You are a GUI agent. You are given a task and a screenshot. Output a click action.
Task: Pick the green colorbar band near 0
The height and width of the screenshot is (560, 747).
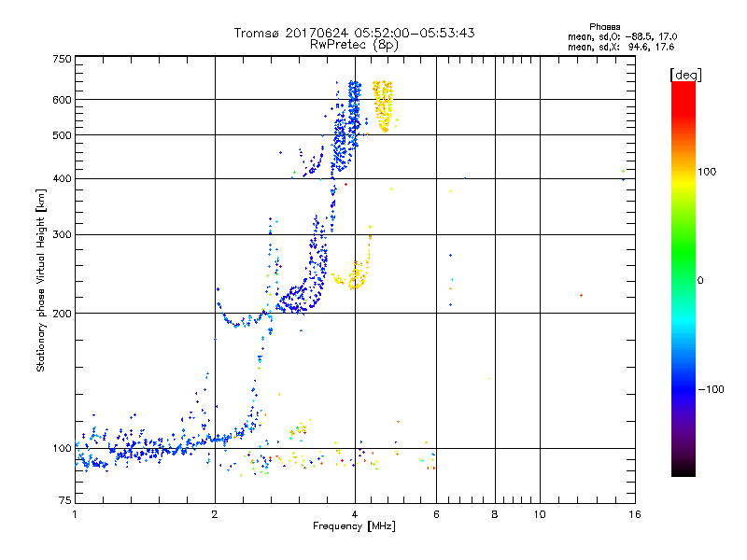click(683, 279)
